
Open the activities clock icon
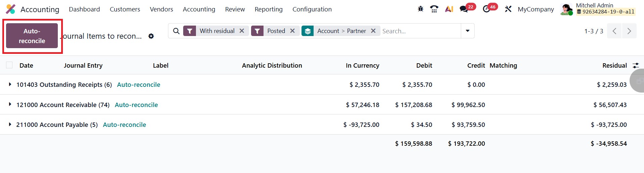point(486,9)
